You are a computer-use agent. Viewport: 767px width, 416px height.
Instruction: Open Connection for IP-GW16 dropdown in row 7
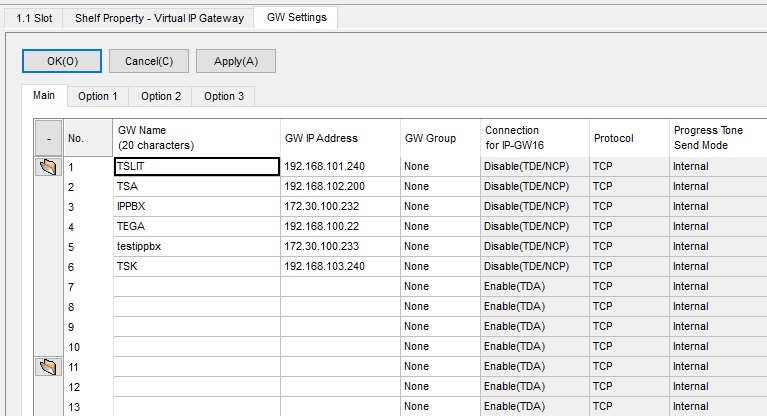(x=535, y=286)
